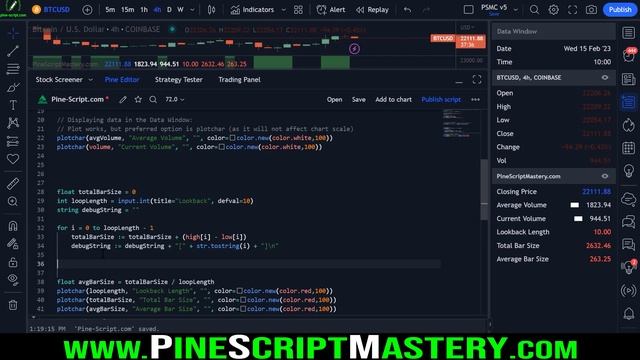The height and width of the screenshot is (360, 640).
Task: Take a chart snapshot with camera icon
Action: tap(591, 10)
